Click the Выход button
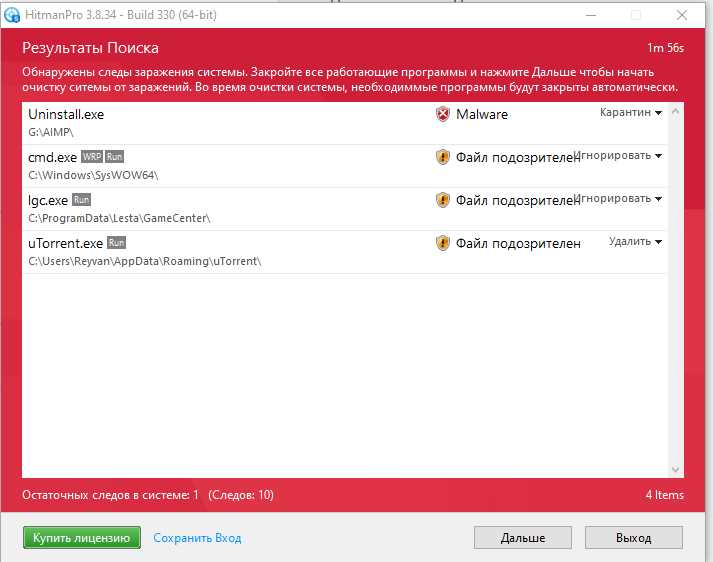This screenshot has width=713, height=562. pos(633,538)
